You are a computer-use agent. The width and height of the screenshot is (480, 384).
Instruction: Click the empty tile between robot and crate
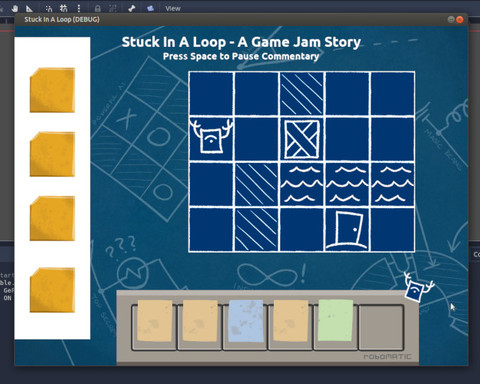(x=256, y=139)
